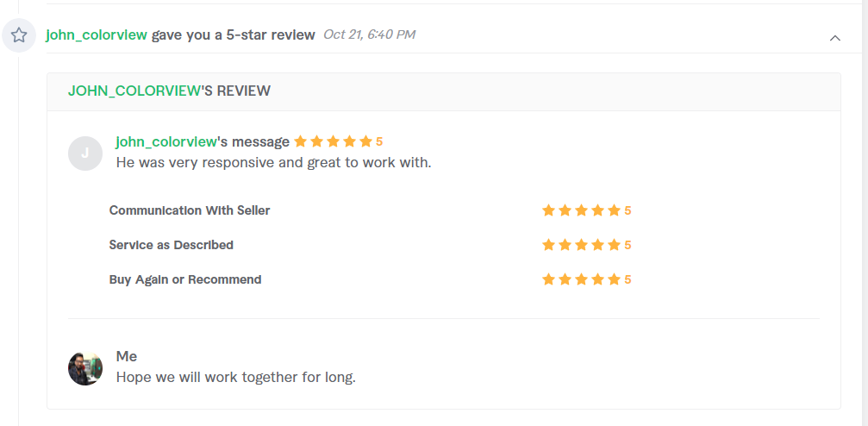The width and height of the screenshot is (868, 426).
Task: Click the Buy Again or Recommend label
Action: (185, 279)
